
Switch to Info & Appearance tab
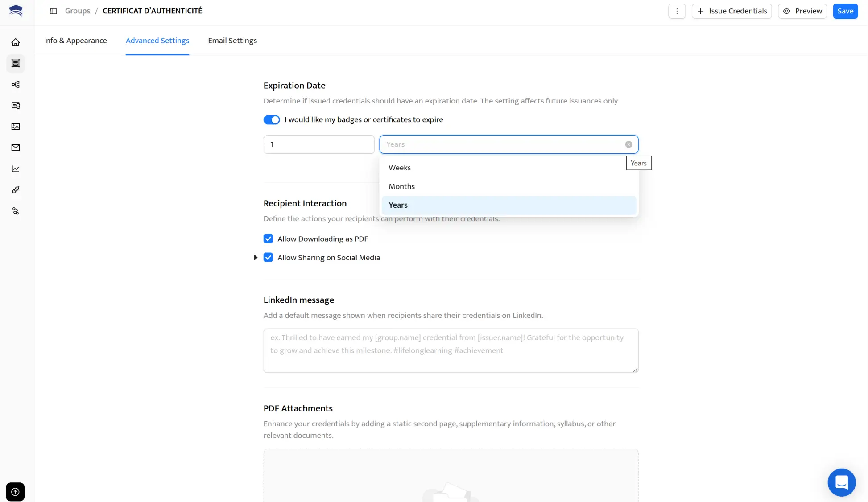tap(75, 41)
